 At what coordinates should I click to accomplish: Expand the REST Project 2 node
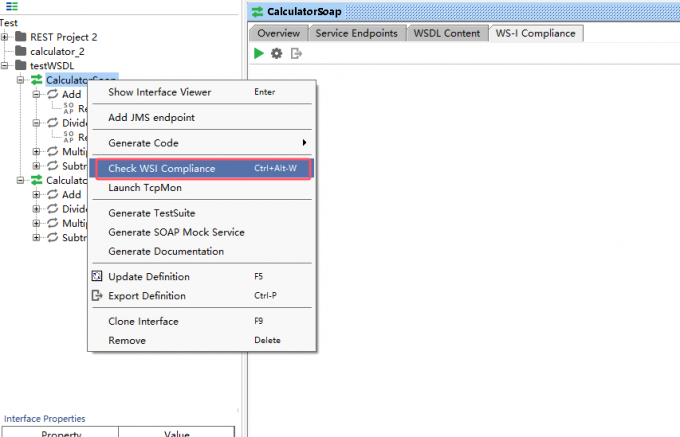(x=4, y=37)
